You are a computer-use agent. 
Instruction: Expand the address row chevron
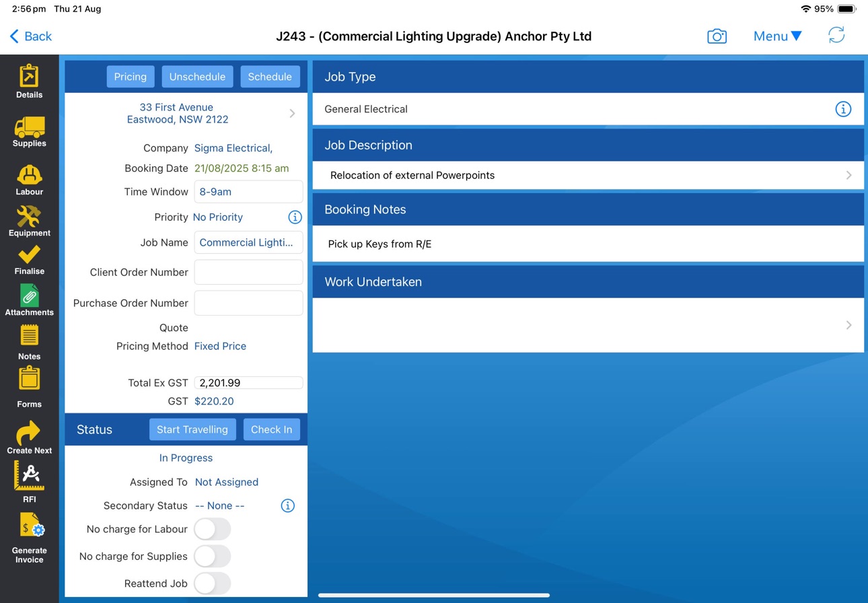coord(292,114)
